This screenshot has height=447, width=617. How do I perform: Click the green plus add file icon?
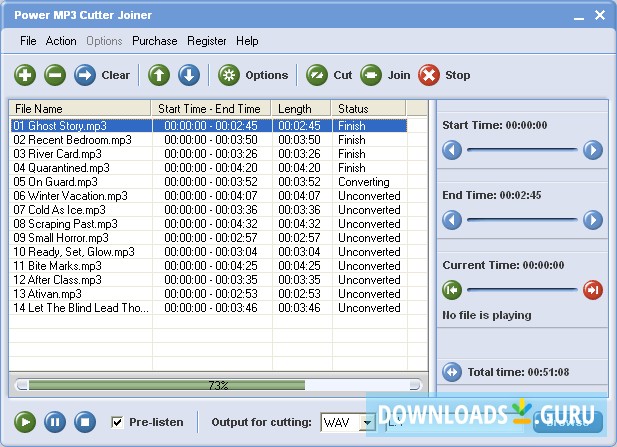25,75
